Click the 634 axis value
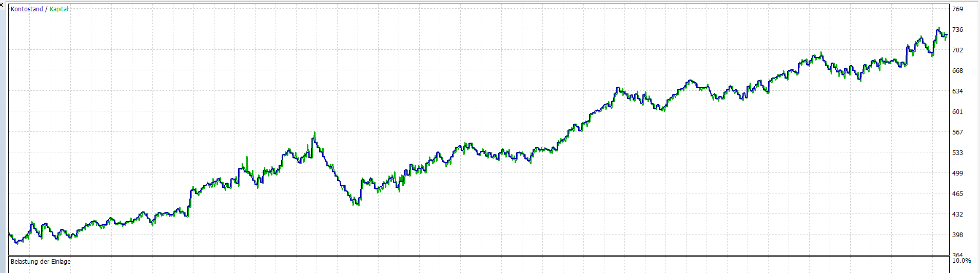Viewport: 980px width, 273px height. click(957, 91)
